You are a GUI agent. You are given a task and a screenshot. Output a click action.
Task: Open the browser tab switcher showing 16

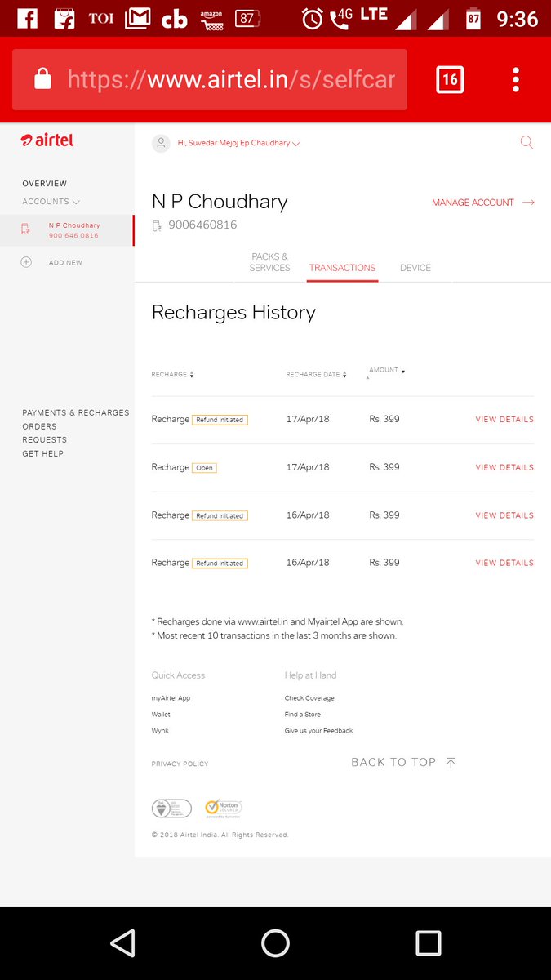(450, 80)
